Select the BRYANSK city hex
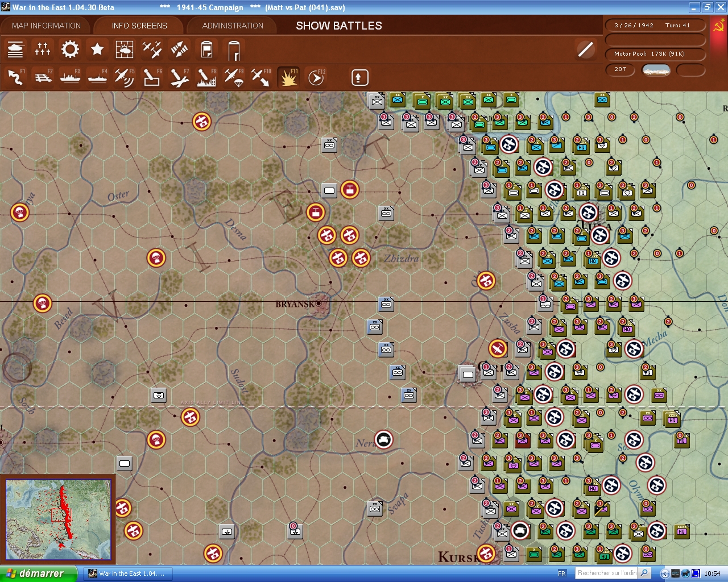This screenshot has height=582, width=728. tap(319, 304)
